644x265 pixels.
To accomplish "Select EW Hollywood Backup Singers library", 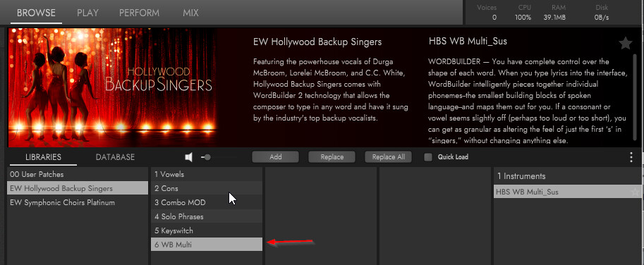I will [78, 189].
